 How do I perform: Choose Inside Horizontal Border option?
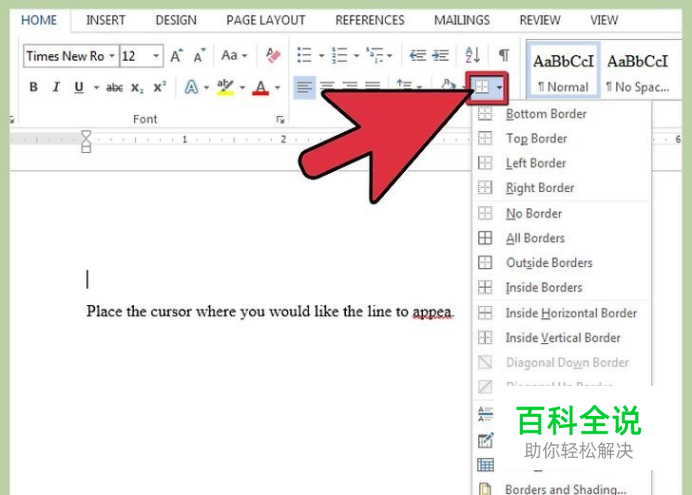pos(562,313)
